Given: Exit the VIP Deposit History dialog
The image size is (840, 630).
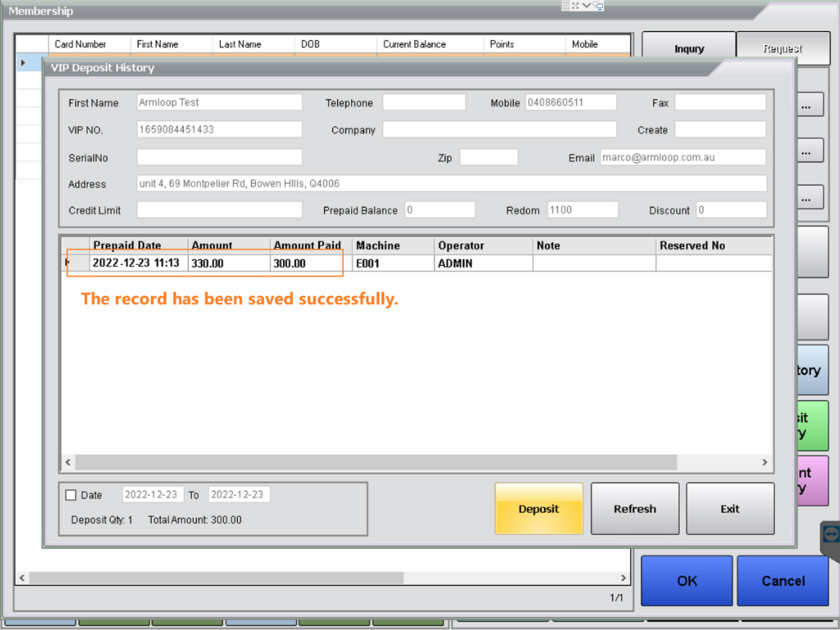Looking at the screenshot, I should pyautogui.click(x=729, y=509).
